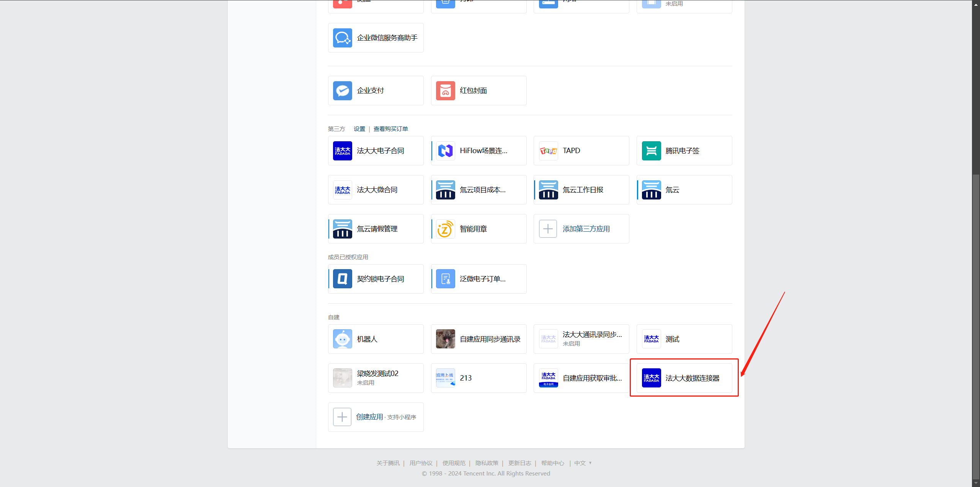Open the 腾讯电子签 icon

click(651, 151)
